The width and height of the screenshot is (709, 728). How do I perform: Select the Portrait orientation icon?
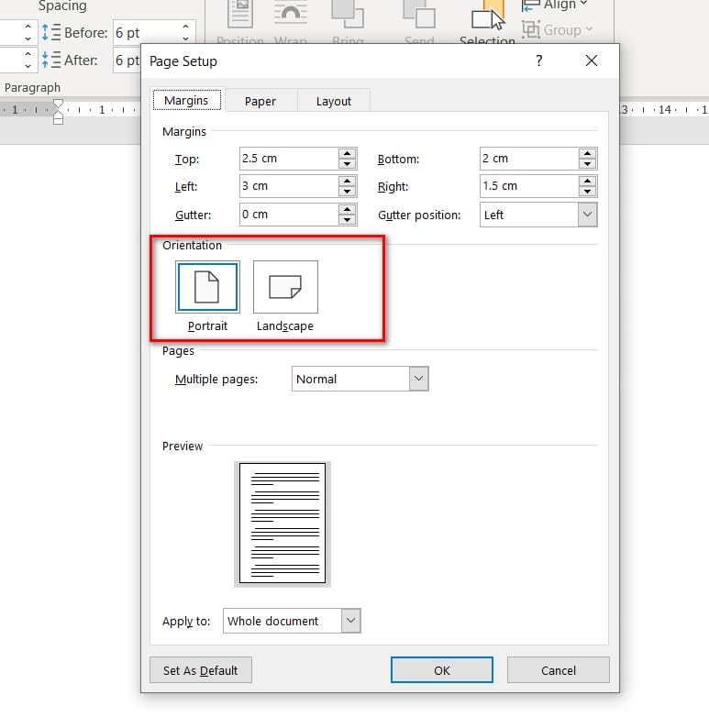207,287
